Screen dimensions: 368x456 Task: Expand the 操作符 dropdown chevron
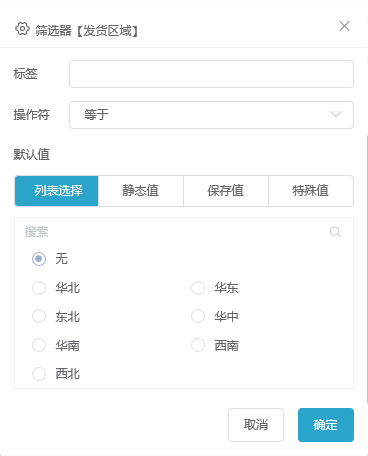336,114
